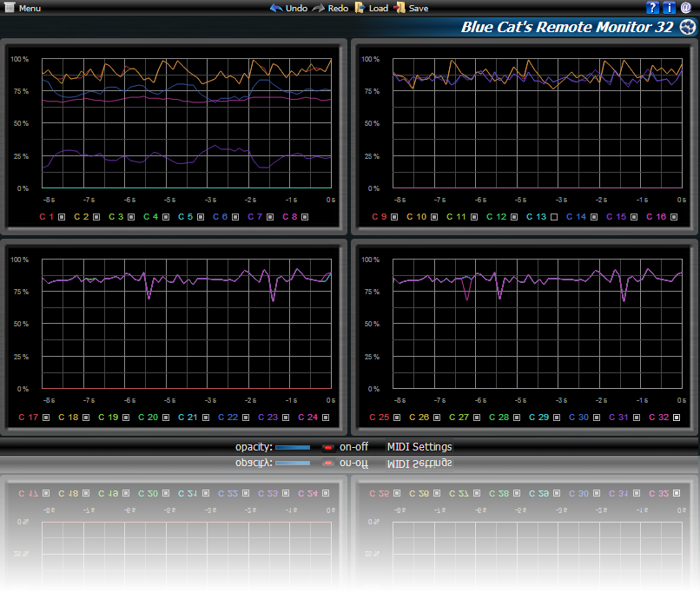Viewport: 700px width, 592px height.
Task: Toggle curve C 9 checkbox
Action: click(394, 217)
